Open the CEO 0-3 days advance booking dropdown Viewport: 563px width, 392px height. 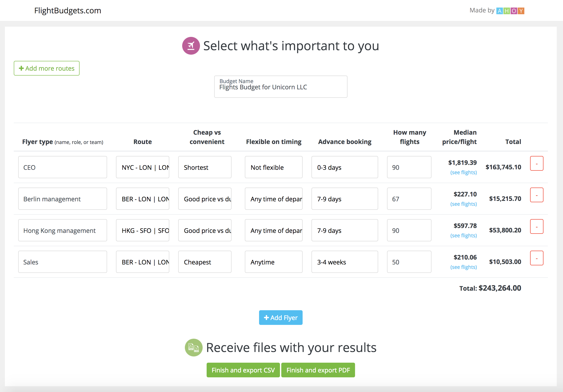click(x=344, y=167)
